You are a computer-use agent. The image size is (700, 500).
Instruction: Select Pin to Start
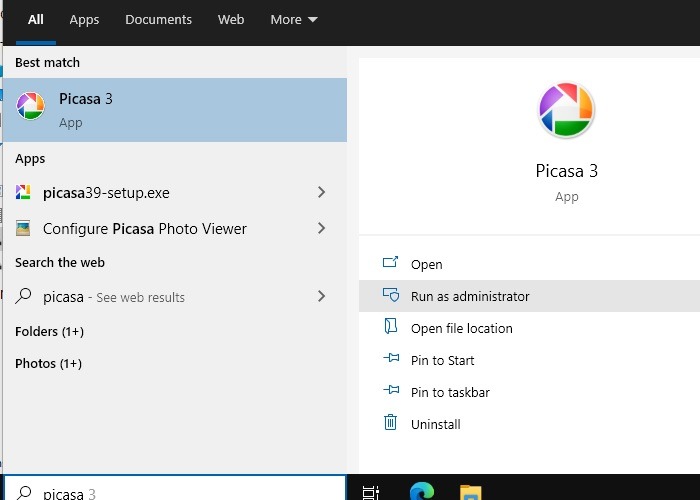pos(529,360)
